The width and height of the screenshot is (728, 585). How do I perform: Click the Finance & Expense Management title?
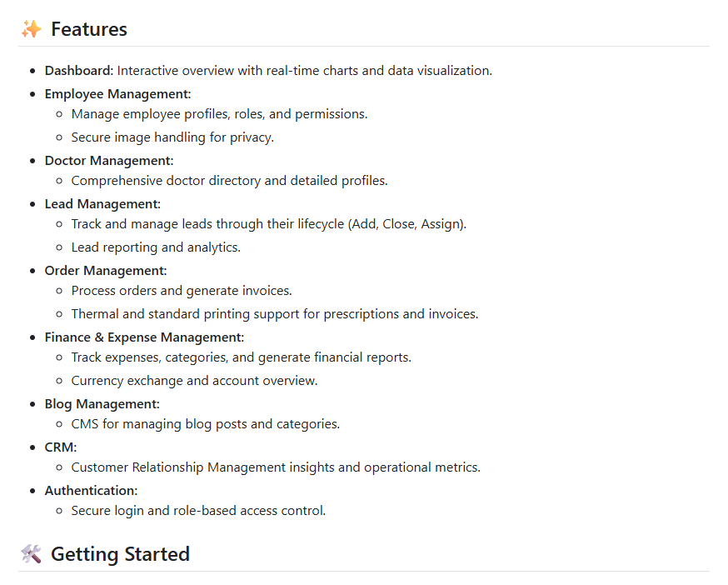(144, 337)
